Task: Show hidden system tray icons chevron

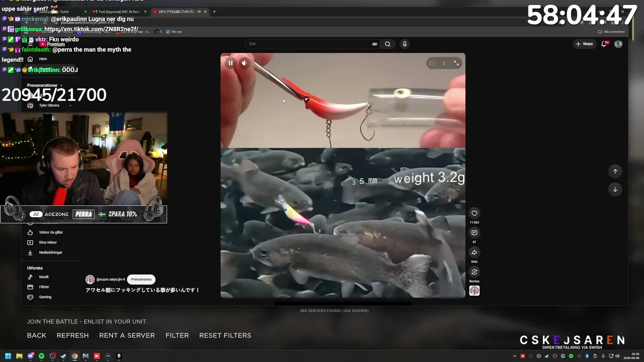Action: pos(515,356)
